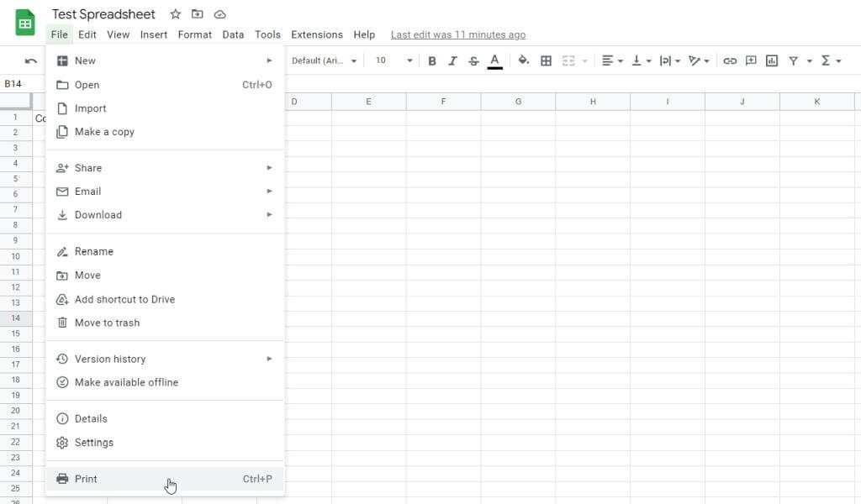The image size is (861, 504).
Task: Star the Test Spreadsheet document
Action: click(x=175, y=14)
